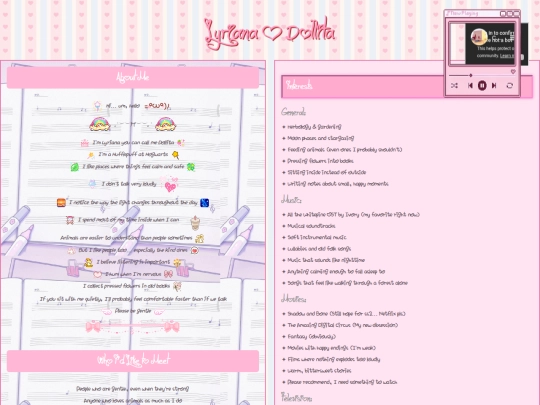Click the round channel avatar in the video
The image size is (540, 405).
(479, 37)
